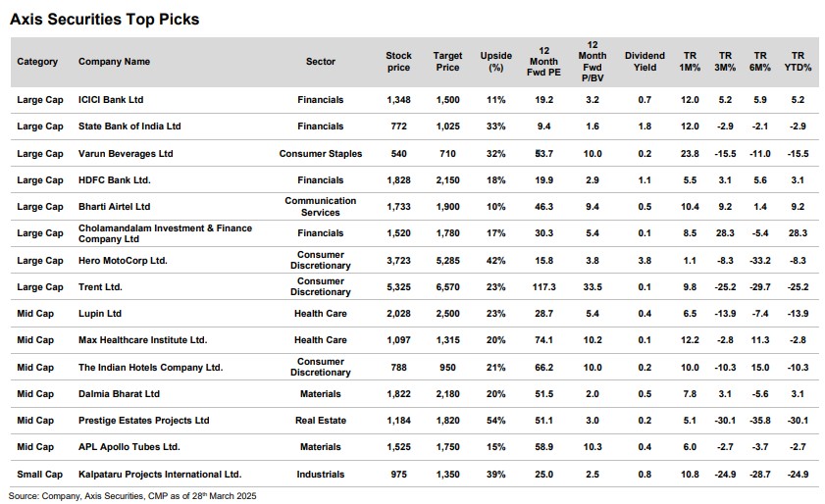Select Trent's 117.3 forward PE value
825x504 pixels.
[542, 287]
